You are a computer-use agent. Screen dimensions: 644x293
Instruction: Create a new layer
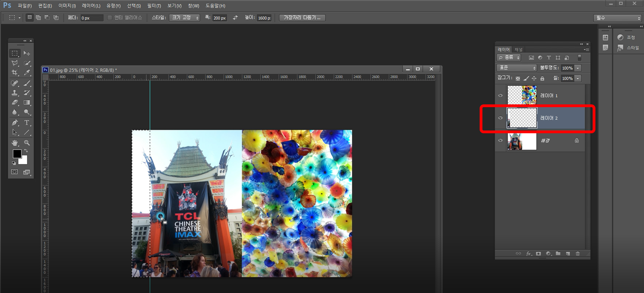coord(568,253)
